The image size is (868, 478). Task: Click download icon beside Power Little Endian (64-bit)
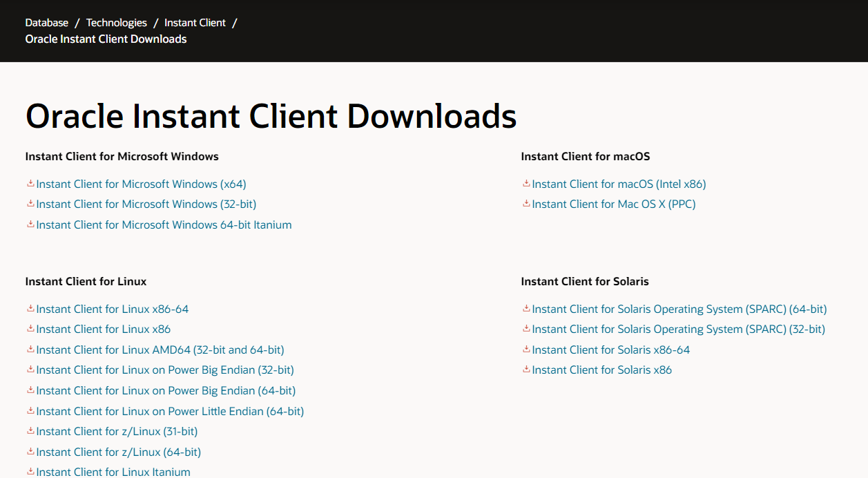coord(30,410)
